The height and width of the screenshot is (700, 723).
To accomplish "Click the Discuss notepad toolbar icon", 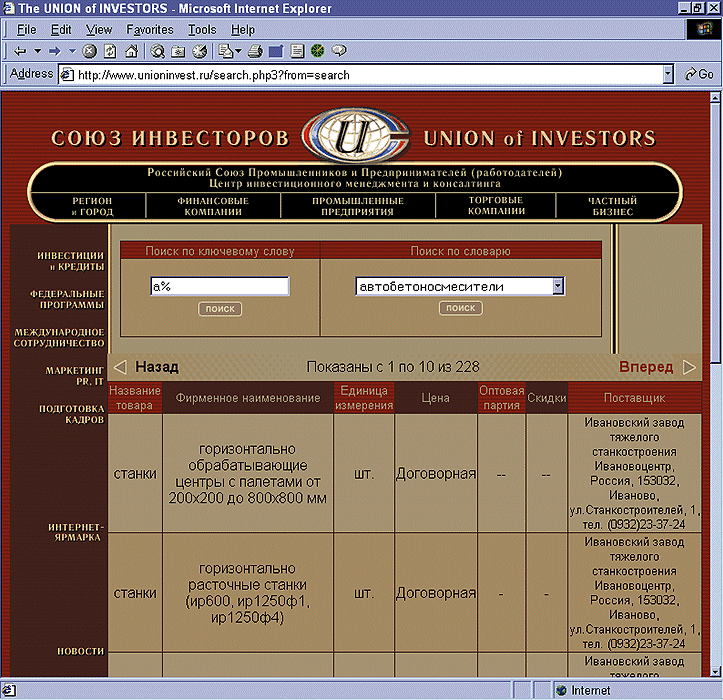I will point(297,51).
